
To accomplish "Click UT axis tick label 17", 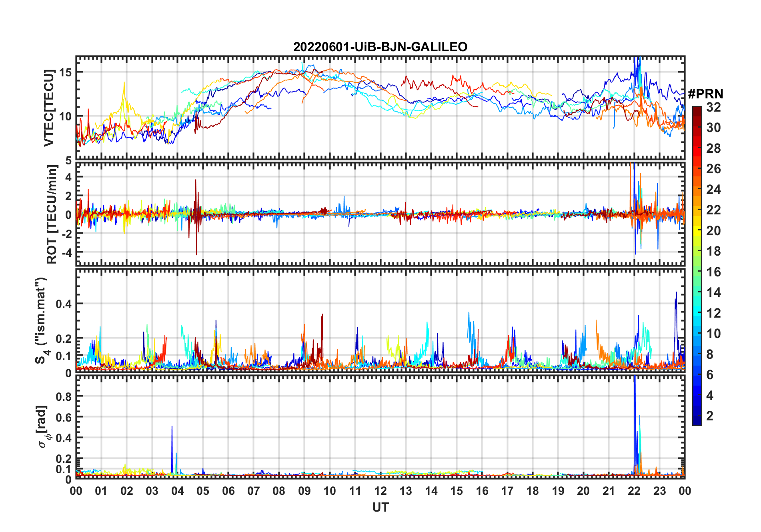I will click(x=507, y=491).
